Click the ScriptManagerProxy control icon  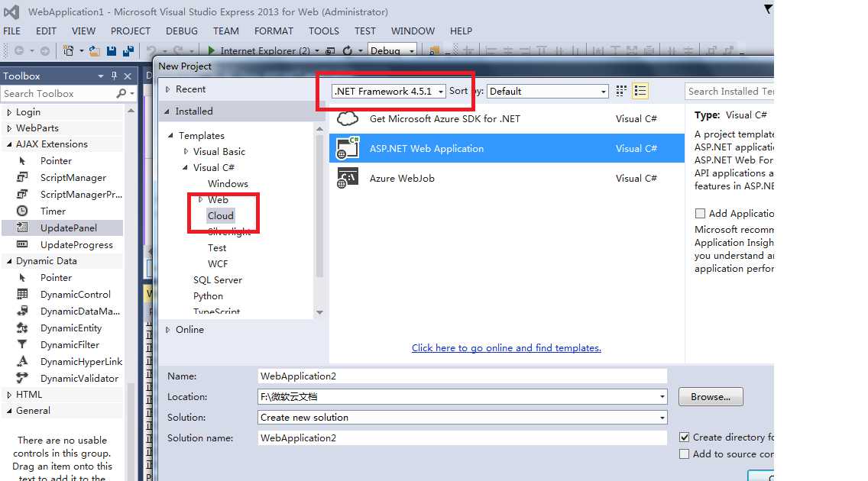tap(22, 194)
